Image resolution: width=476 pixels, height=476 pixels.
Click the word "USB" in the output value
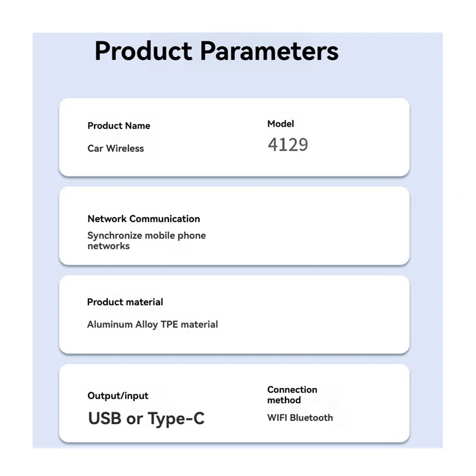105,418
